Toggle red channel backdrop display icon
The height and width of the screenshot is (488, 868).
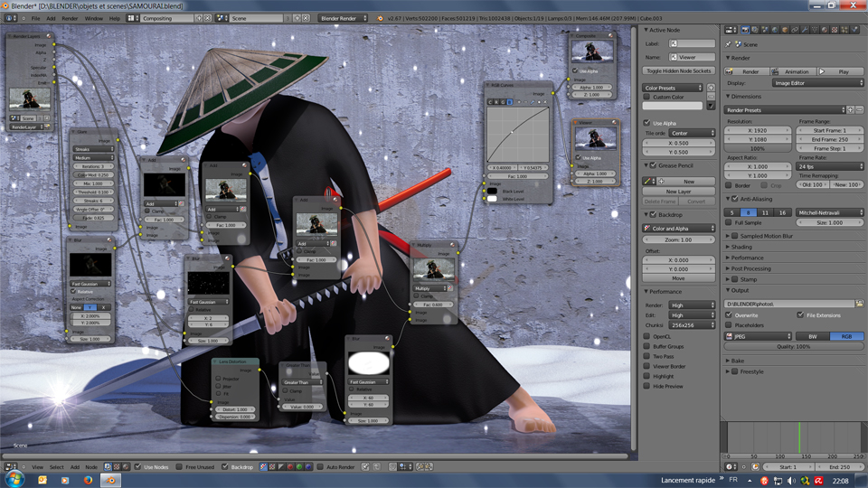click(x=290, y=467)
